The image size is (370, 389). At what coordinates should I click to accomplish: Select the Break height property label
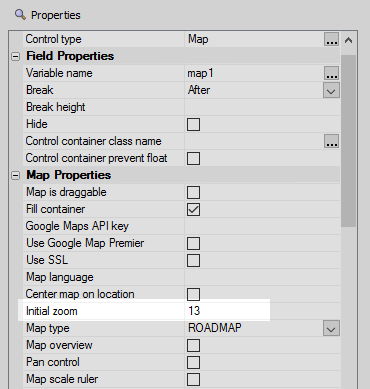[56, 107]
